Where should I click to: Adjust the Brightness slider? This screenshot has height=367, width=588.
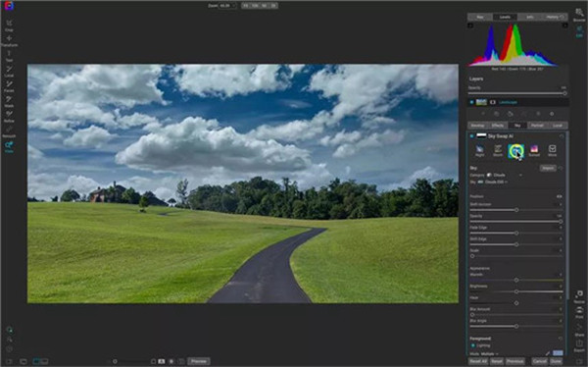tap(516, 291)
